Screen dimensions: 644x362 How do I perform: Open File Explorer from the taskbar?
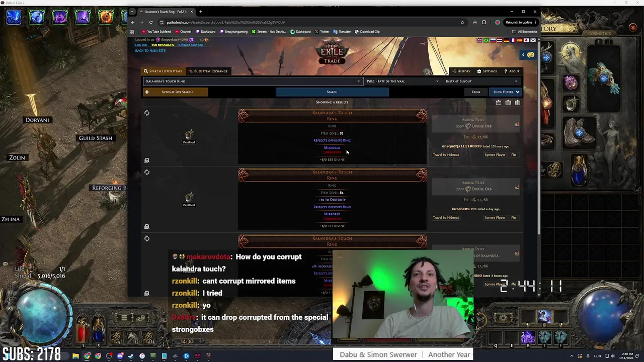point(75,356)
